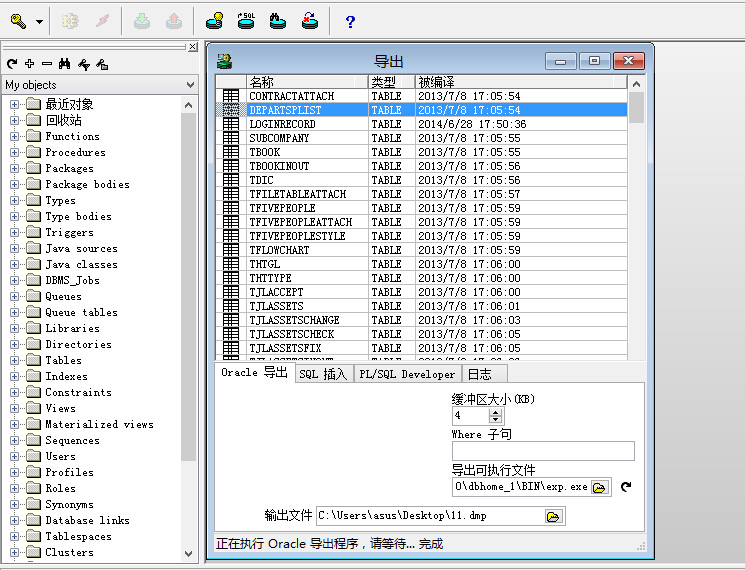Click the database icon with the red cross
Viewport: 745px width, 570px height.
(x=310, y=21)
